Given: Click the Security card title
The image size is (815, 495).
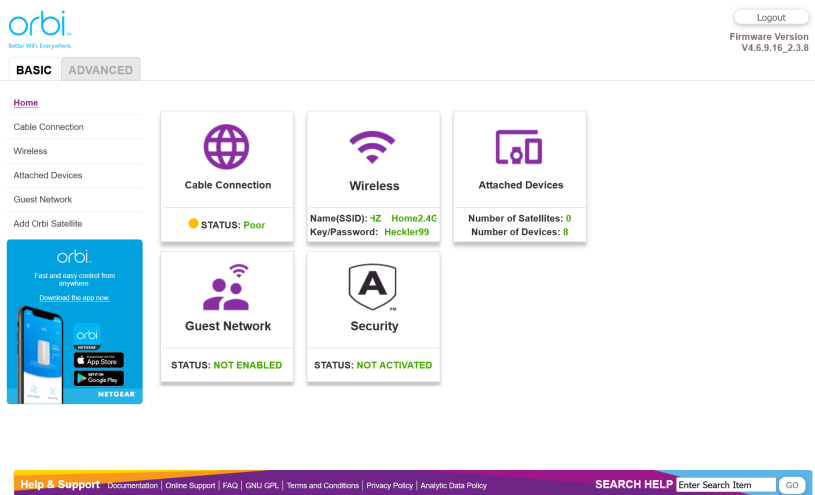Looking at the screenshot, I should [x=374, y=326].
